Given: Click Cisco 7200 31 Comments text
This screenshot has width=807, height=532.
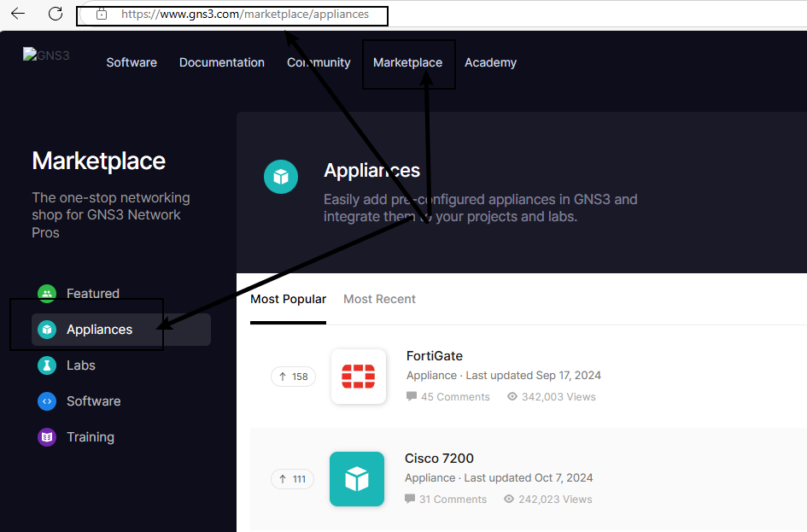Looking at the screenshot, I should pos(453,499).
